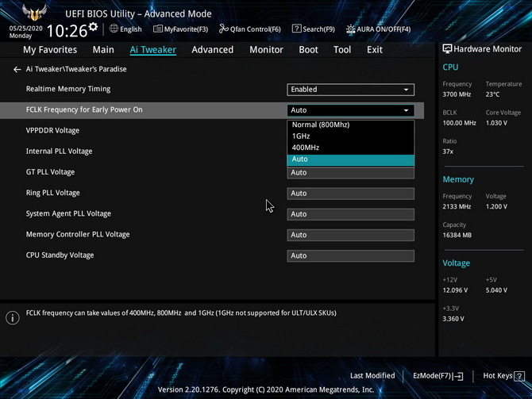
Task: Select Ring PLL Voltage label
Action: (x=53, y=193)
